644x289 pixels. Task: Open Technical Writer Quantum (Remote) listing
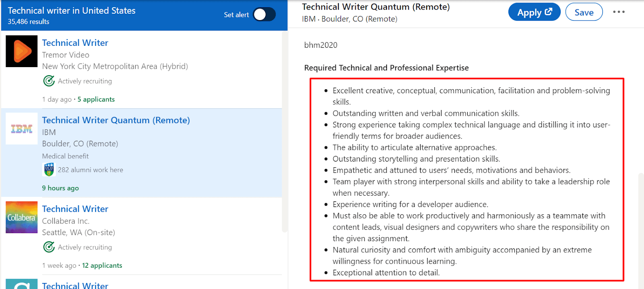coord(116,120)
